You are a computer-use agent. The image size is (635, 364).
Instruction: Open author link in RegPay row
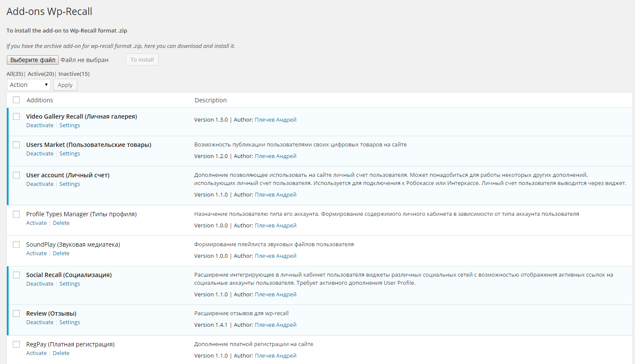276,356
